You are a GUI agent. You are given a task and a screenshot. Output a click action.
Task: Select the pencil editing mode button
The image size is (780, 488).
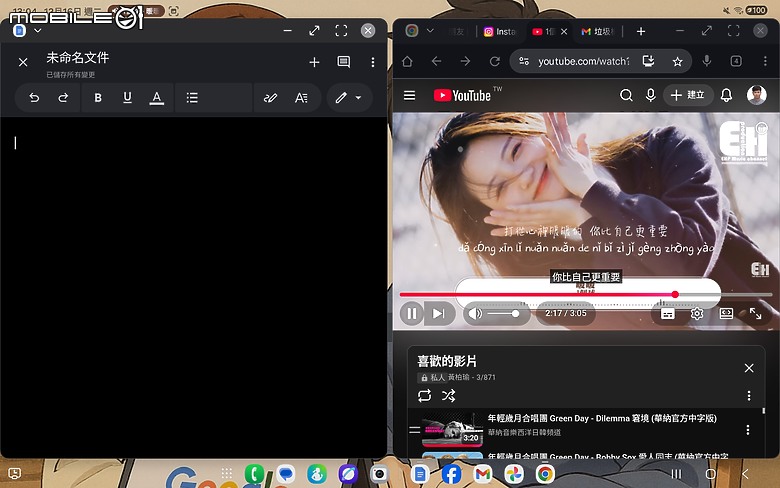click(341, 98)
